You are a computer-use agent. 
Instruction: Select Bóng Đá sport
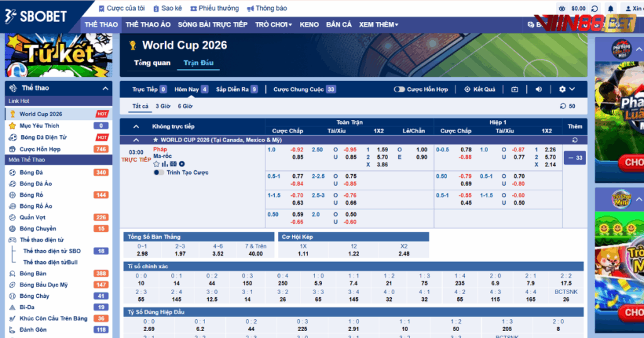[x=58, y=173]
